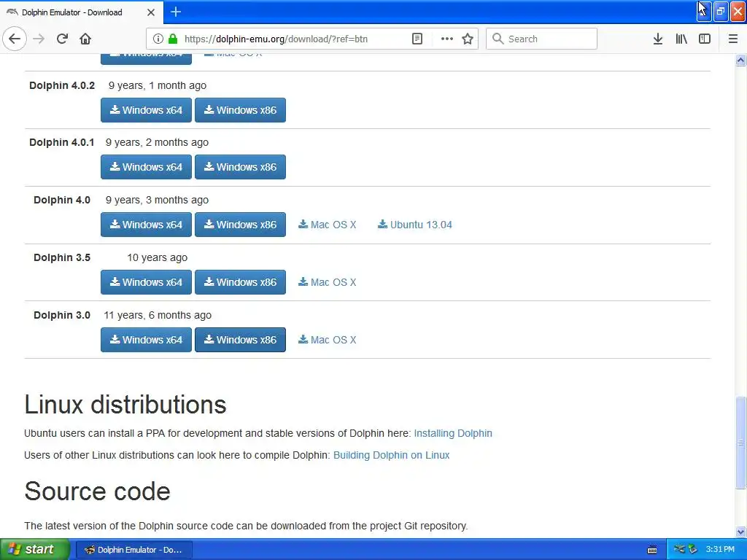Screen dimensions: 747x560
Task: Click the Source code heading
Action: [x=97, y=491]
